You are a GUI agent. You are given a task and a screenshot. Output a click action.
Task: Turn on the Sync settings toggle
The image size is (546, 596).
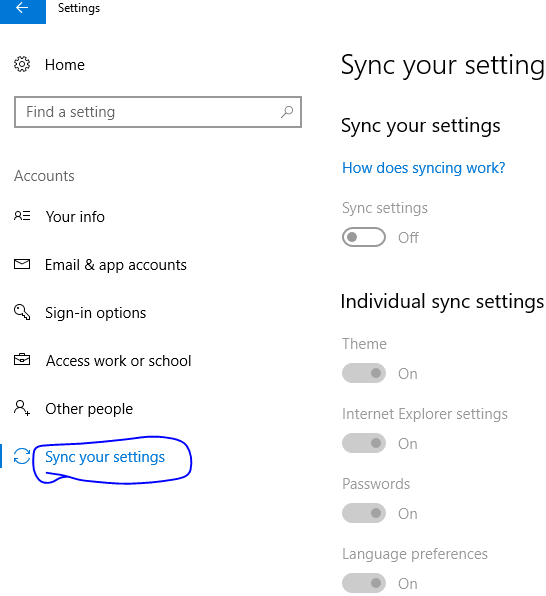tap(364, 237)
